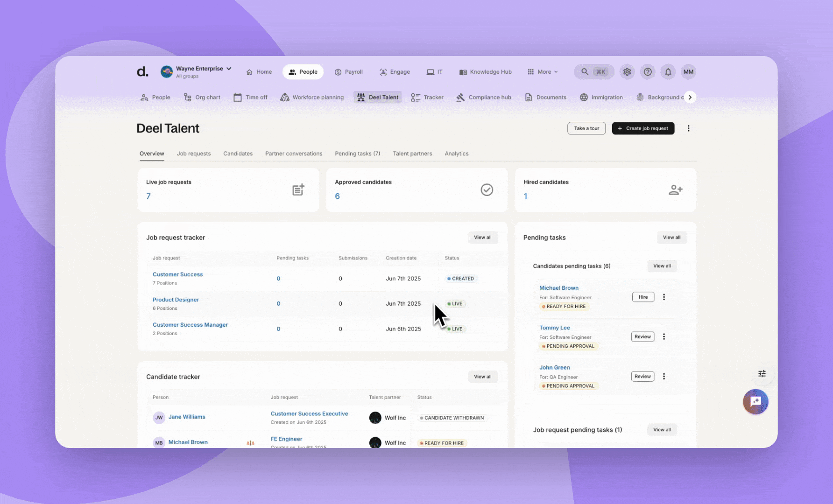Select Deel Talent in sub-navigation
This screenshot has width=833, height=504.
pos(377,98)
